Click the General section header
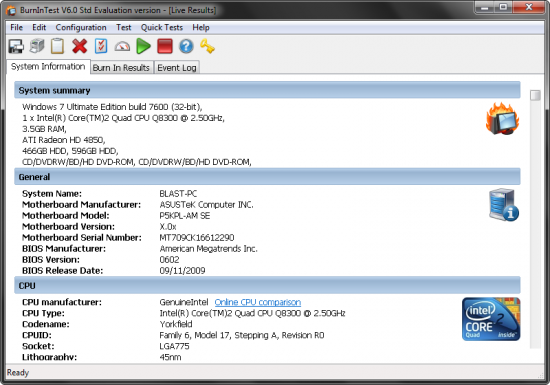Screen dimensions: 550x385 pyautogui.click(x=267, y=177)
